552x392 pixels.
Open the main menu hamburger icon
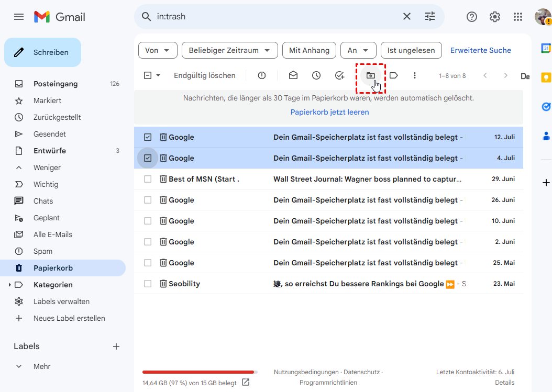(x=19, y=17)
